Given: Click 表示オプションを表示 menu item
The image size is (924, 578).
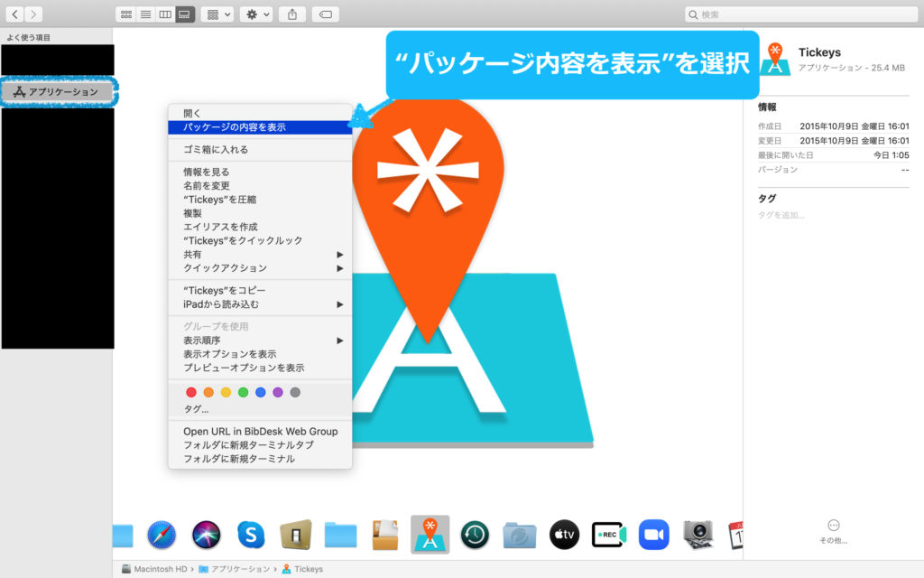Looking at the screenshot, I should coord(260,354).
